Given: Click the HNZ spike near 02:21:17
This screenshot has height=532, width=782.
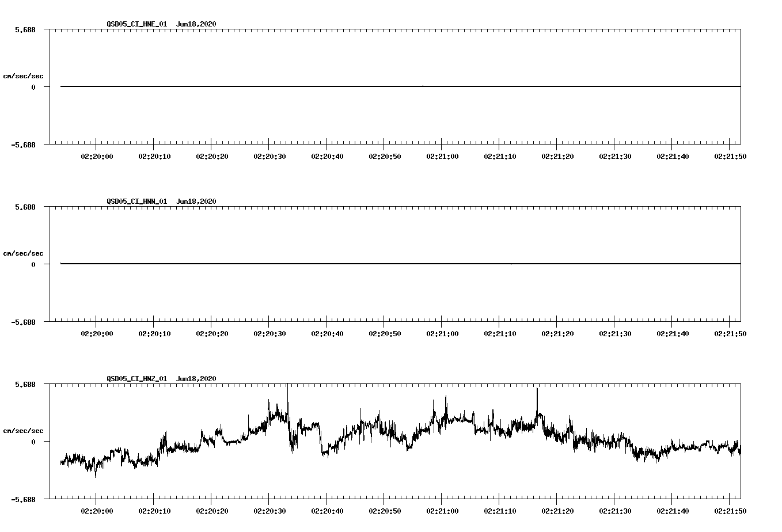Looking at the screenshot, I should 537,400.
